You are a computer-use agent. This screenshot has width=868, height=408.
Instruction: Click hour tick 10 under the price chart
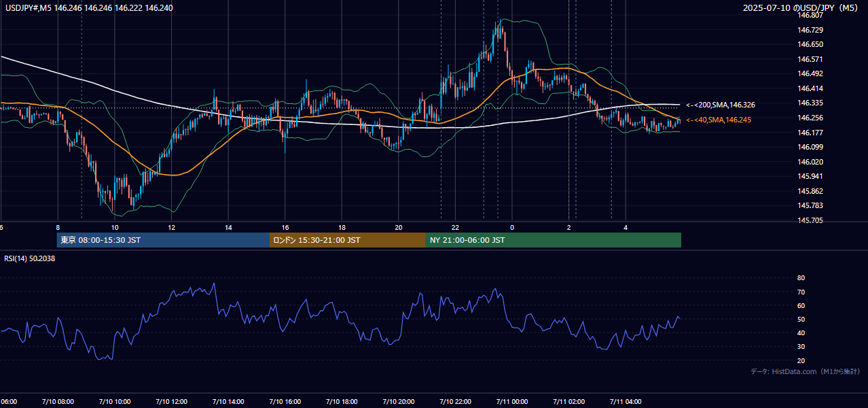pos(115,227)
